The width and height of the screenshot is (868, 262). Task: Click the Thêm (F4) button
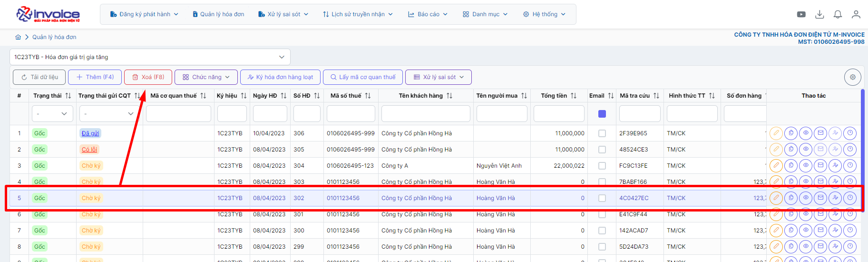[x=95, y=77]
